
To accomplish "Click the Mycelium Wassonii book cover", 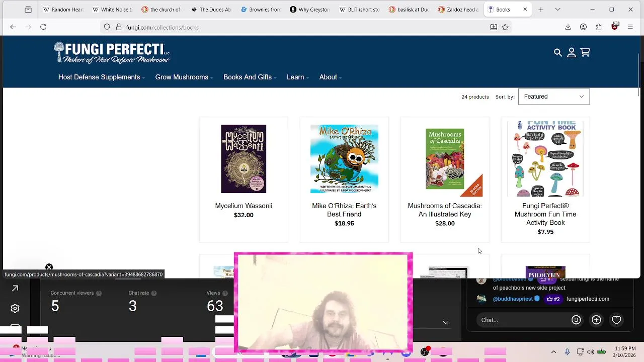I will click(x=244, y=159).
